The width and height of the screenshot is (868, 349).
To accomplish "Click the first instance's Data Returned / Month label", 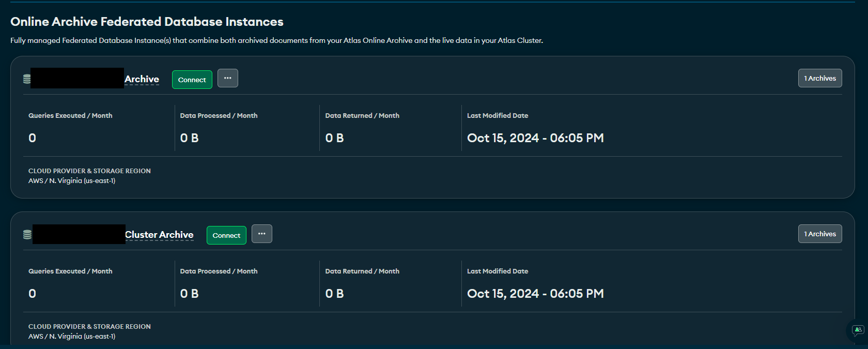I will (362, 116).
